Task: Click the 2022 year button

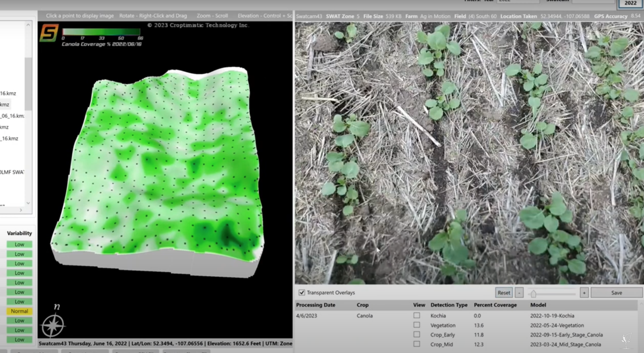Action: pyautogui.click(x=630, y=3)
